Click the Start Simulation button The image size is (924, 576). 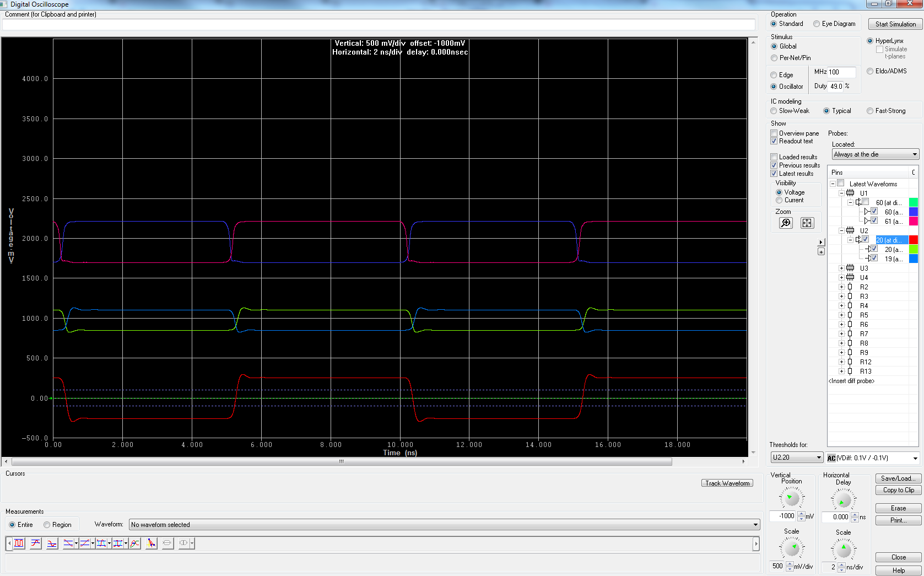point(895,24)
